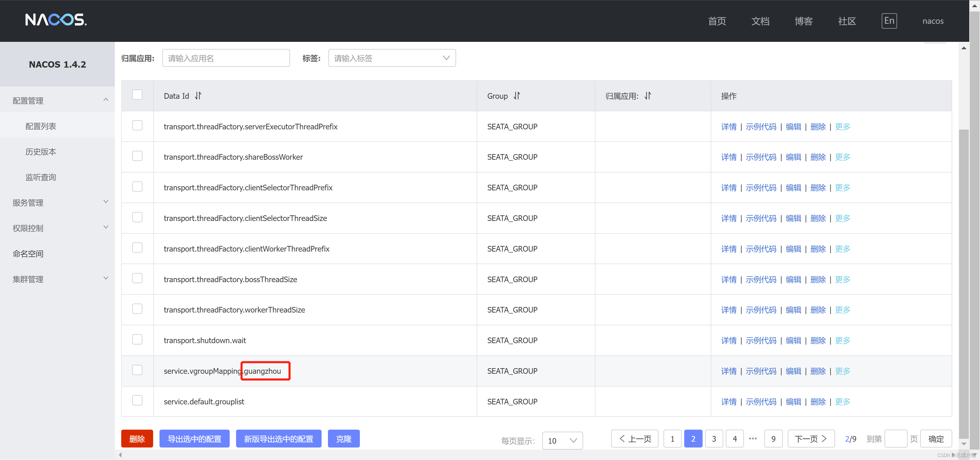Screen dimensions: 980x460
Task: Click current page 2 button
Action: coord(693,439)
